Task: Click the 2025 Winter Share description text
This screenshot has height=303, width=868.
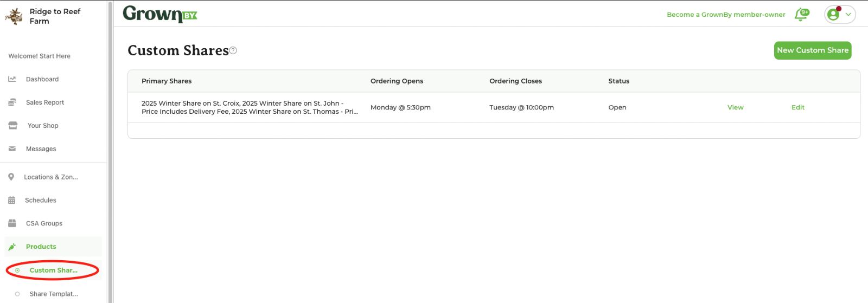Action: pyautogui.click(x=250, y=107)
